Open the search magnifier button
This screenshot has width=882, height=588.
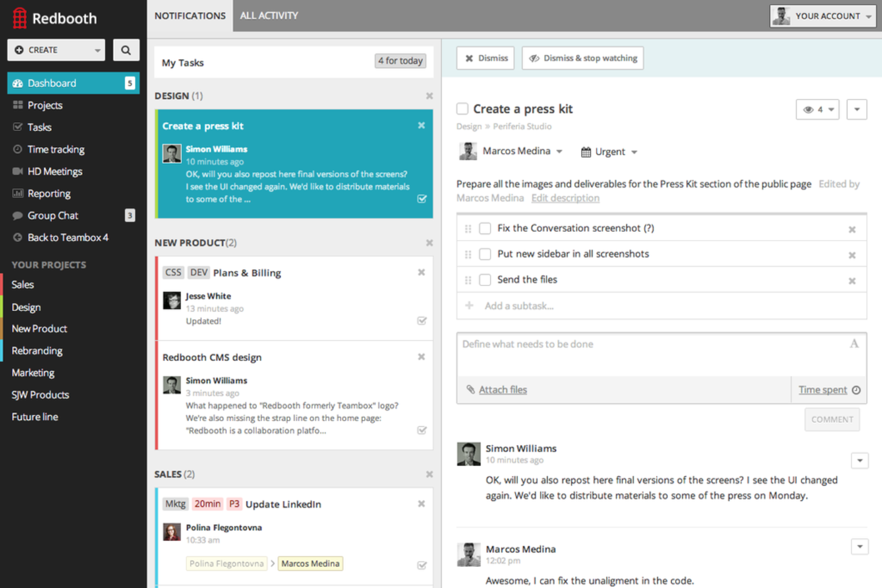pos(126,50)
